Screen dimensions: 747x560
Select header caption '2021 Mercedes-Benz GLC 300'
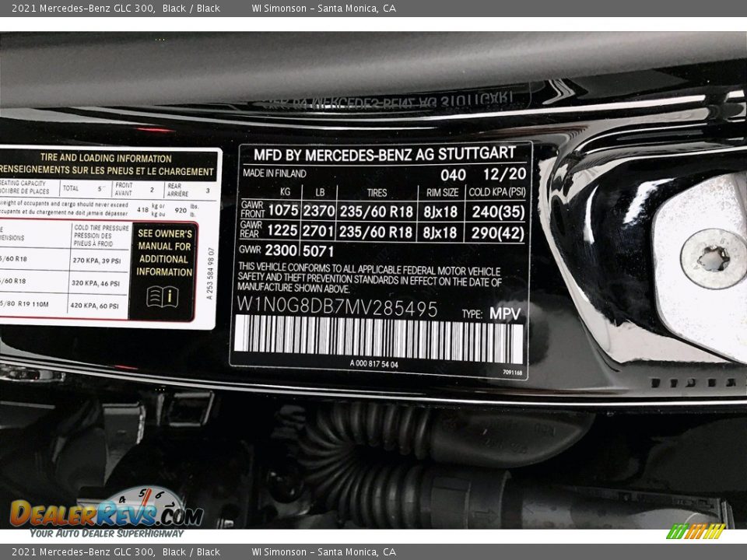[83, 8]
